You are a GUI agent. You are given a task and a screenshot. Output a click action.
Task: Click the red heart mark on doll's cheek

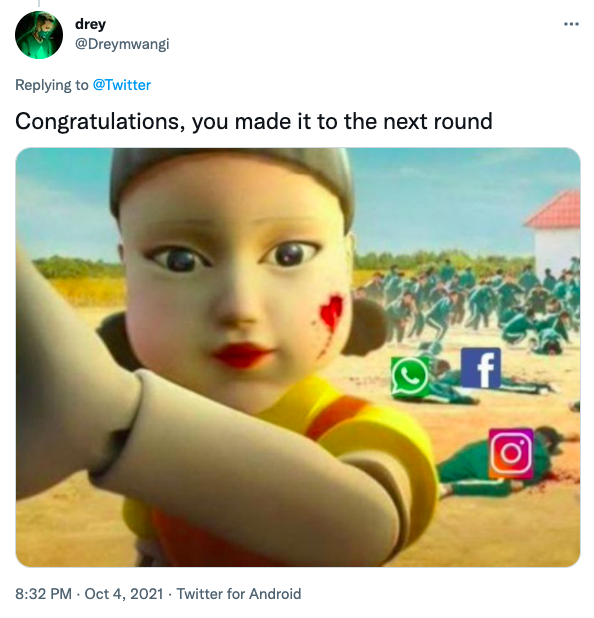pyautogui.click(x=331, y=311)
